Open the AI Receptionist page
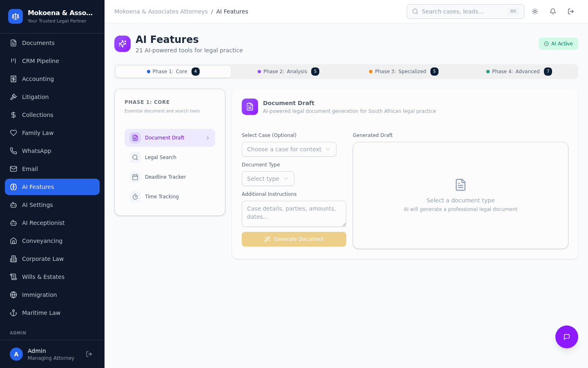Viewport: 588px width, 368px height. (52, 223)
